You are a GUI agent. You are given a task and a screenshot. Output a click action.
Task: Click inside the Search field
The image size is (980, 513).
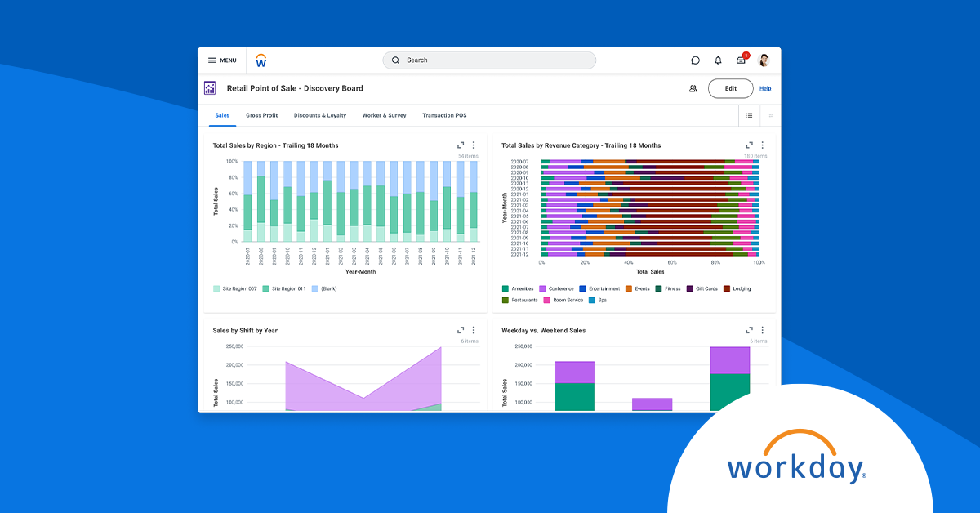[x=488, y=60]
